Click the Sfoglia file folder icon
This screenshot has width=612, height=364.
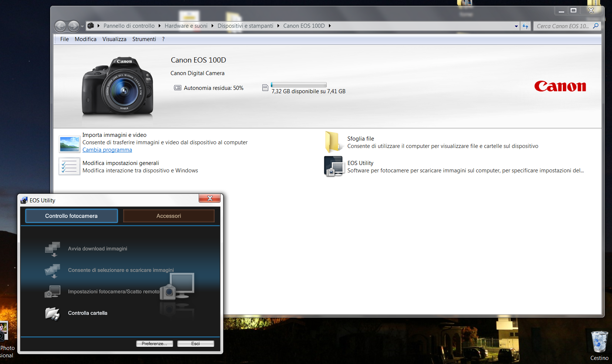(333, 142)
